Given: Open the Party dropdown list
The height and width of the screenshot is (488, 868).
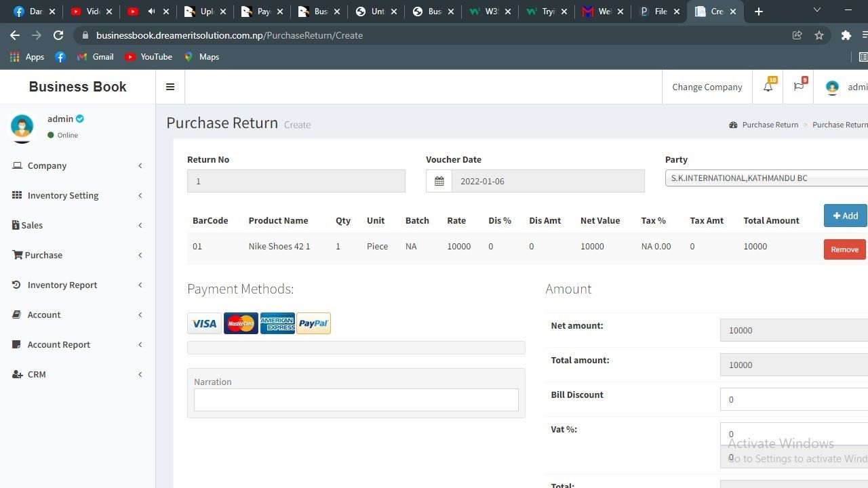Looking at the screenshot, I should click(x=766, y=178).
